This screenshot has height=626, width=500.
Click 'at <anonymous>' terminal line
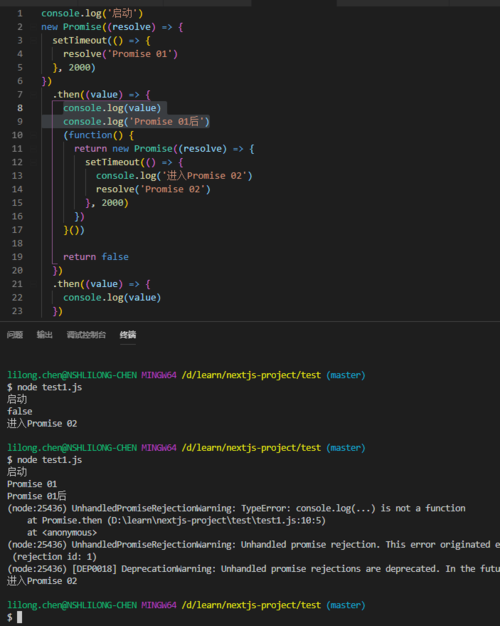[62, 533]
